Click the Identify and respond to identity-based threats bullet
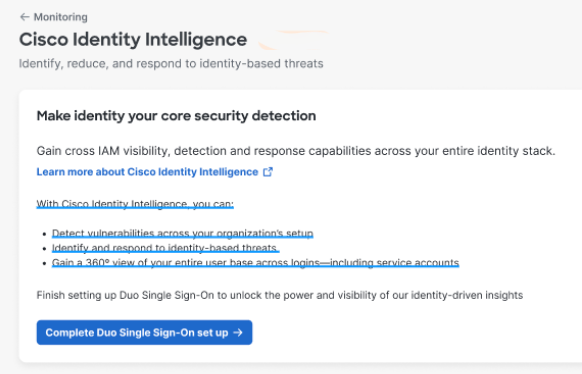The height and width of the screenshot is (374, 582). tap(166, 248)
